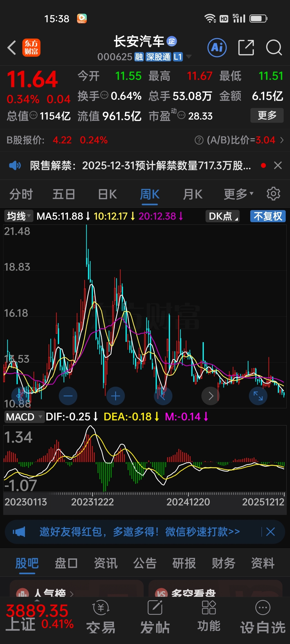This screenshot has height=644, width=290.
Task: Switch to 月K chart tab
Action: pyautogui.click(x=193, y=194)
